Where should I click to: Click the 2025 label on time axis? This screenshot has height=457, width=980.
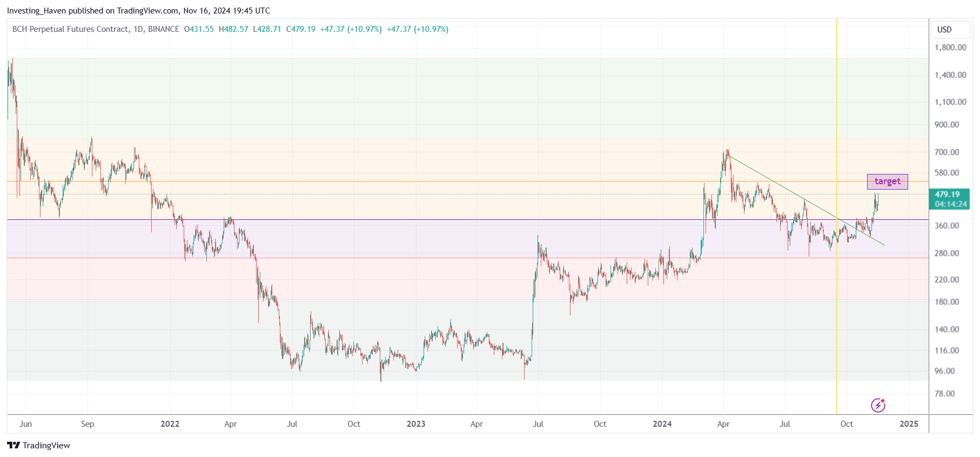909,424
